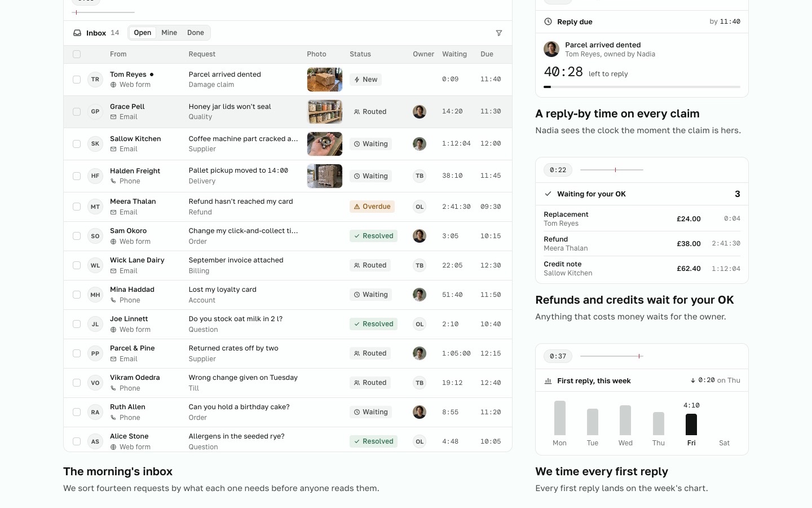The image size is (812, 508).
Task: Click 'Allergens in the seeded rye?' request
Action: pyautogui.click(x=236, y=436)
